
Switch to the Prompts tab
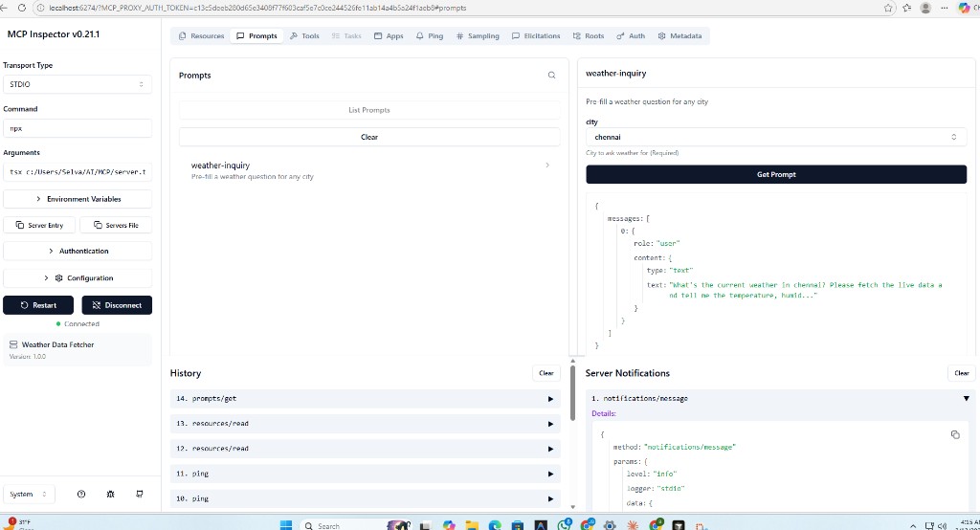(256, 36)
